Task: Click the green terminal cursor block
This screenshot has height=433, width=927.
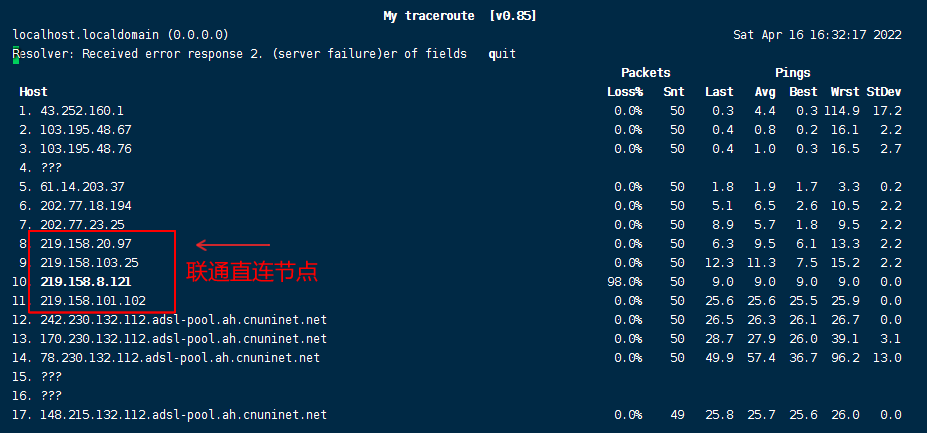Action: 16,54
